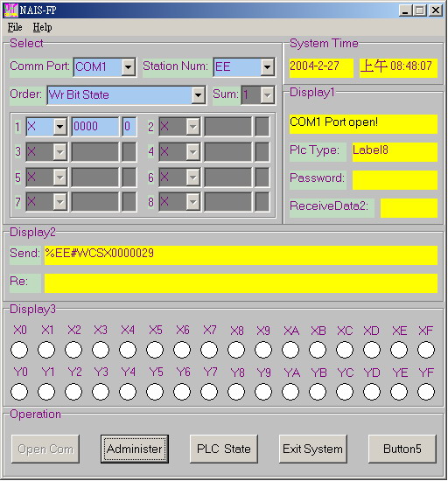Click the PLC State button
This screenshot has width=448, height=481.
click(224, 449)
